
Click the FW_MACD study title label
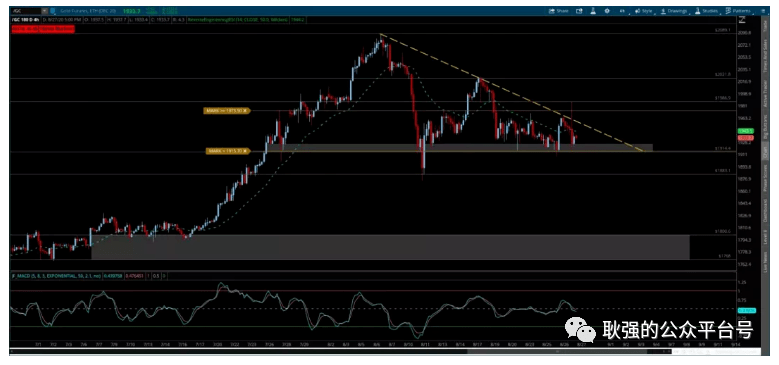point(55,275)
